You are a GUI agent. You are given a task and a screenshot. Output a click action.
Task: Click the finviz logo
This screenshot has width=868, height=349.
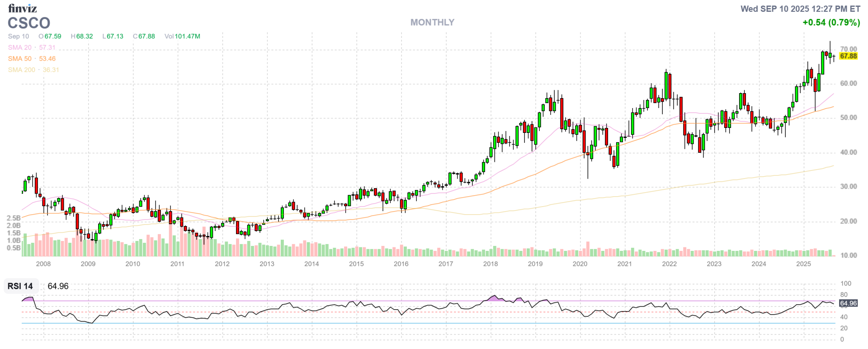tap(22, 8)
